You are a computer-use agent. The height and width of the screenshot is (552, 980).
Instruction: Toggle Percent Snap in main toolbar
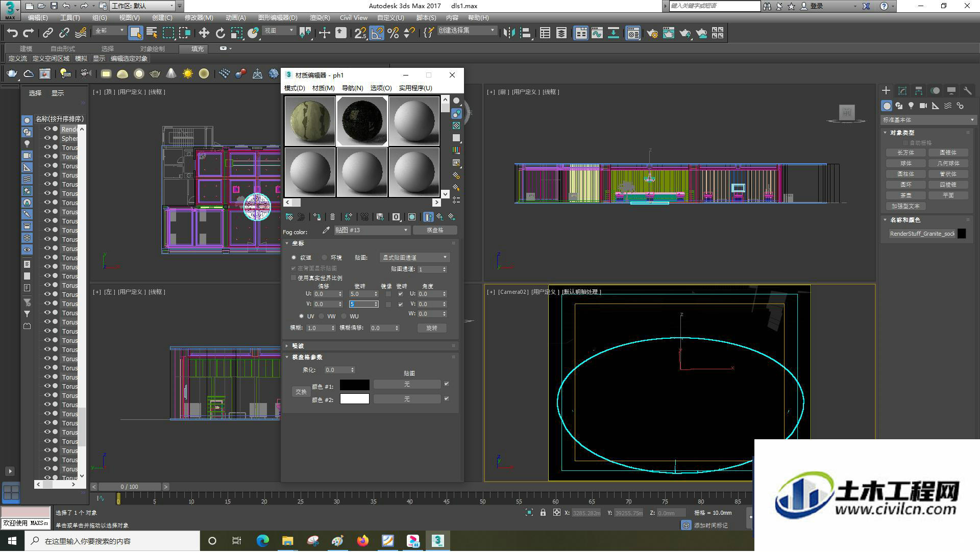pos(393,33)
